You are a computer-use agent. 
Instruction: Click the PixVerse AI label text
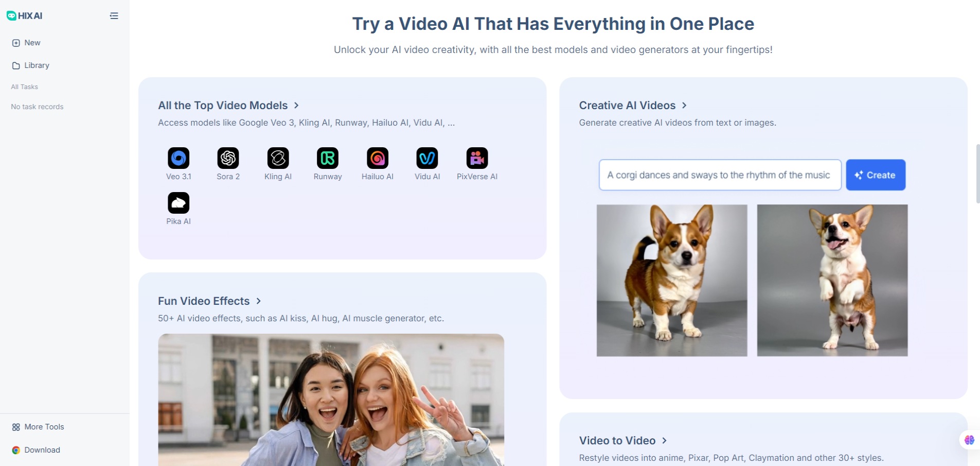pyautogui.click(x=477, y=177)
